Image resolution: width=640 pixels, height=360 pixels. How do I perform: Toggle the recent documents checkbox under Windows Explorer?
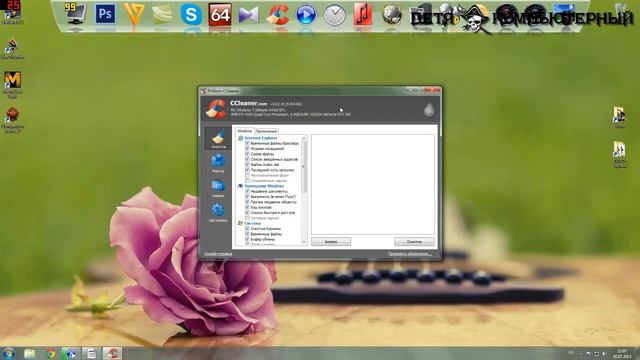(x=247, y=191)
